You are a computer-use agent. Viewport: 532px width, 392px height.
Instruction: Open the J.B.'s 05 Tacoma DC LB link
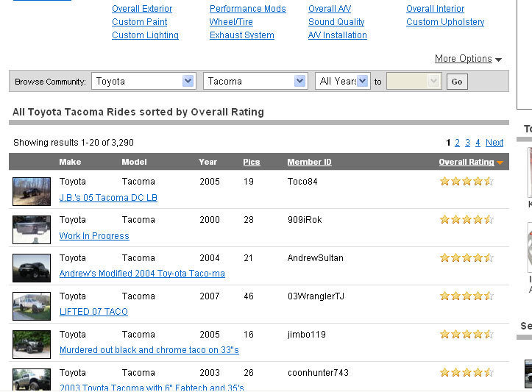(x=108, y=198)
